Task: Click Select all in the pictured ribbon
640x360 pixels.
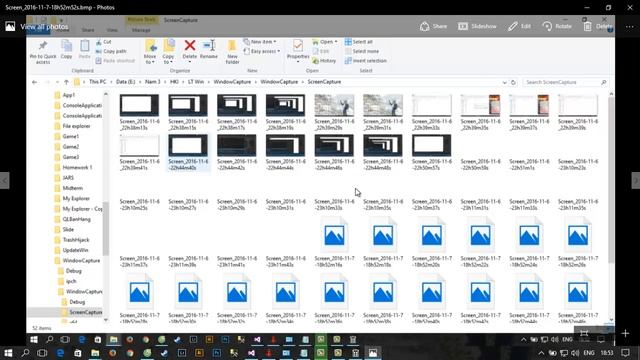Action: 359,42
